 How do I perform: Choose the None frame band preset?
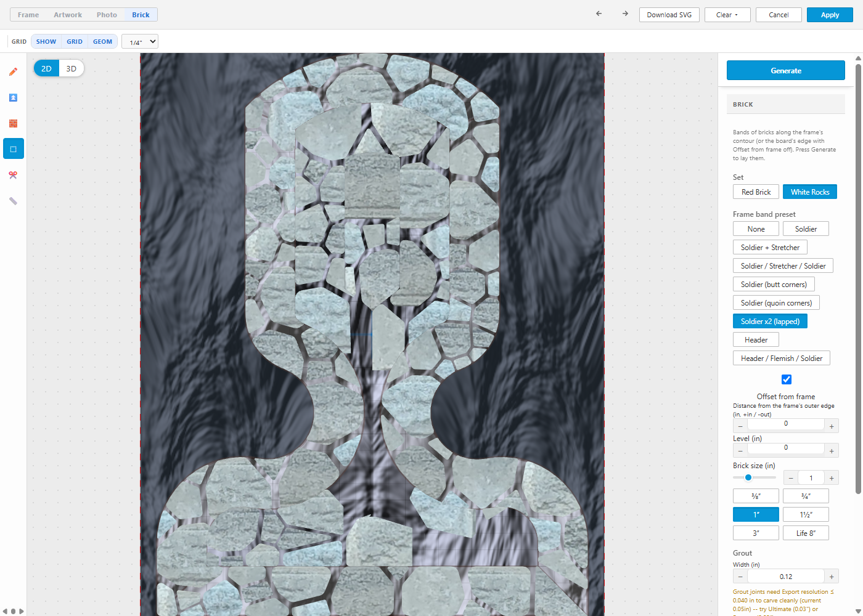[756, 229]
